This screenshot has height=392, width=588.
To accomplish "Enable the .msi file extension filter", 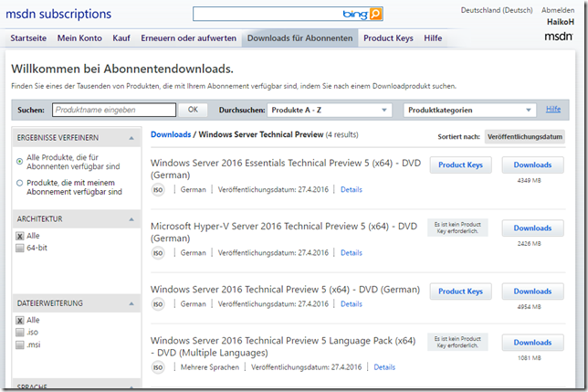I will (x=20, y=344).
